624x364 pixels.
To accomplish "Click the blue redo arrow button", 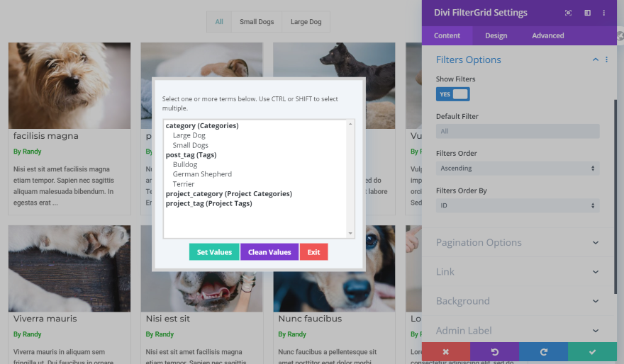I will click(x=544, y=352).
